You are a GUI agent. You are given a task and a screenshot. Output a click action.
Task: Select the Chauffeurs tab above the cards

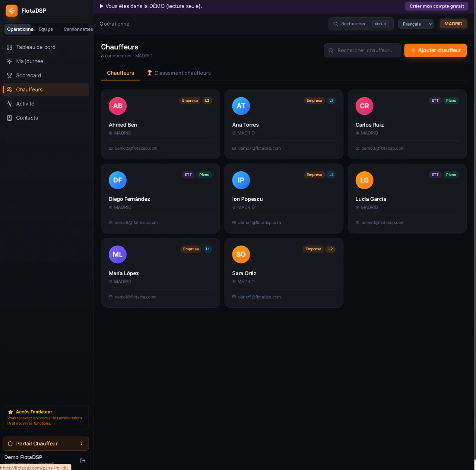(120, 73)
